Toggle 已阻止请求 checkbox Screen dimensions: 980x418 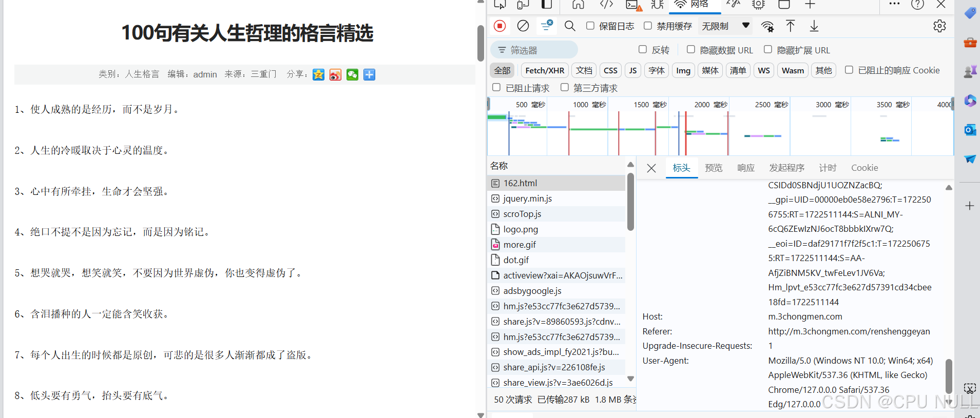[496, 87]
